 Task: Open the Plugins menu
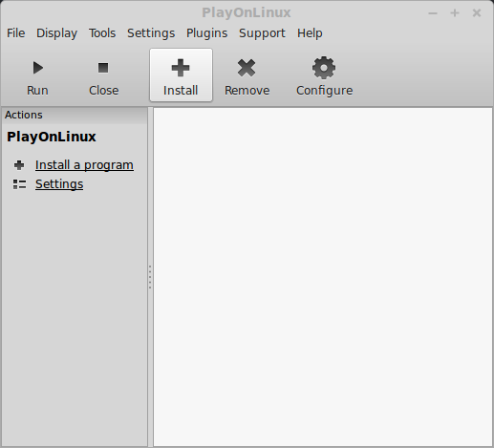206,33
